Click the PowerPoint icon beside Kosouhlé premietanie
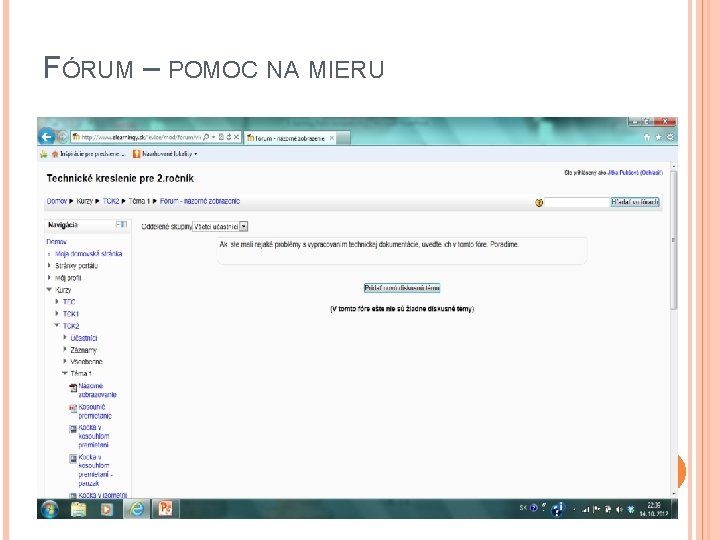720x540 pixels. [x=73, y=408]
